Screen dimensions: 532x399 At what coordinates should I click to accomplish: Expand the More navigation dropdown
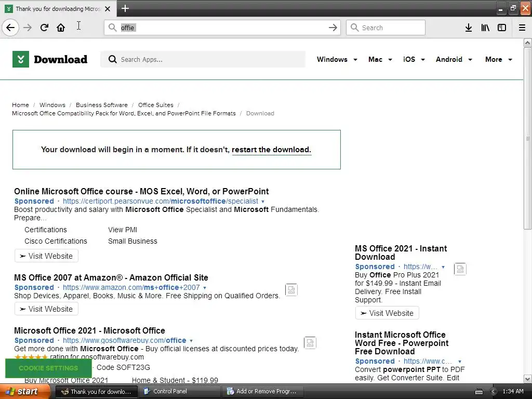(498, 59)
